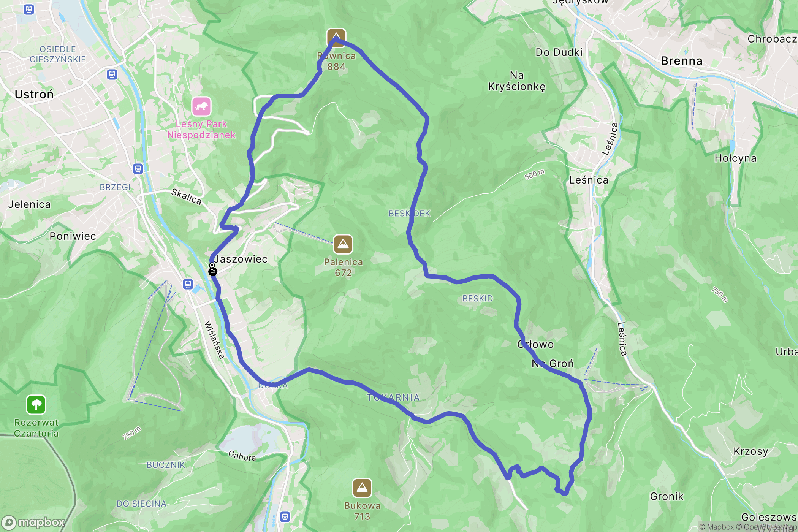Click the station icon at top-left corner
The image size is (798, 532).
pyautogui.click(x=29, y=9)
